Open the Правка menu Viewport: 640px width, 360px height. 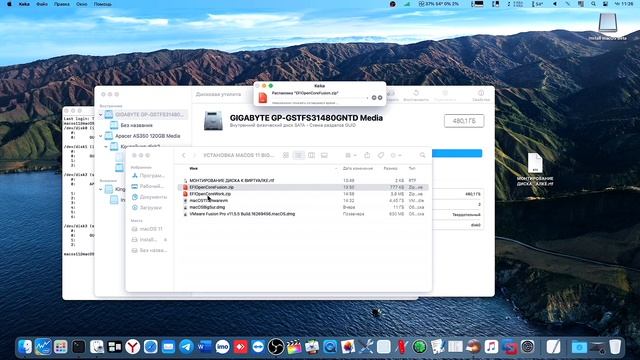(x=62, y=4)
